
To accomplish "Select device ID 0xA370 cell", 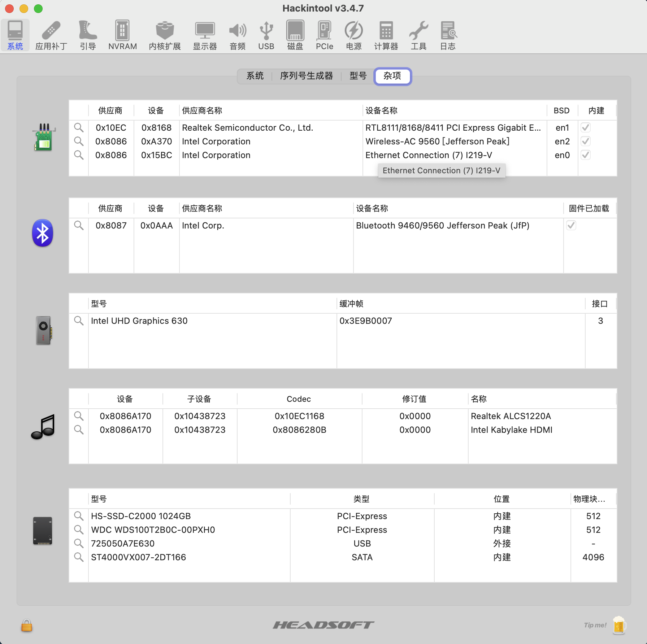I will coord(156,141).
